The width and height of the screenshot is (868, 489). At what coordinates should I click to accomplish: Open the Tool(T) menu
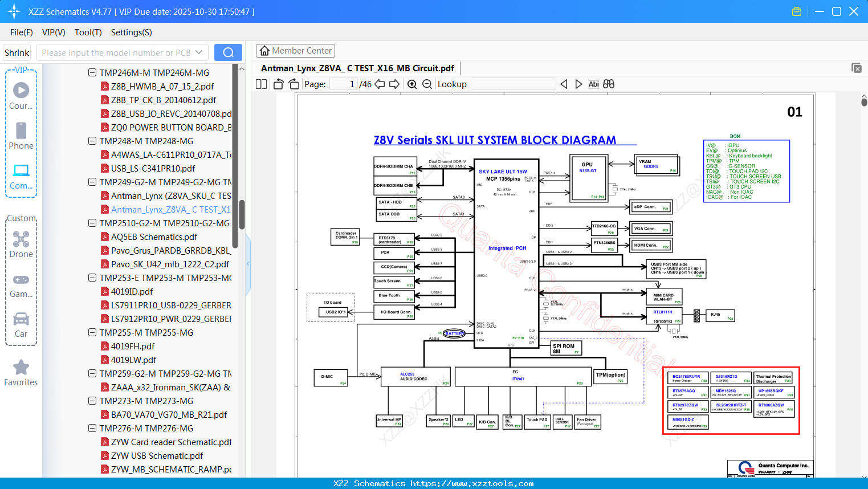point(88,32)
